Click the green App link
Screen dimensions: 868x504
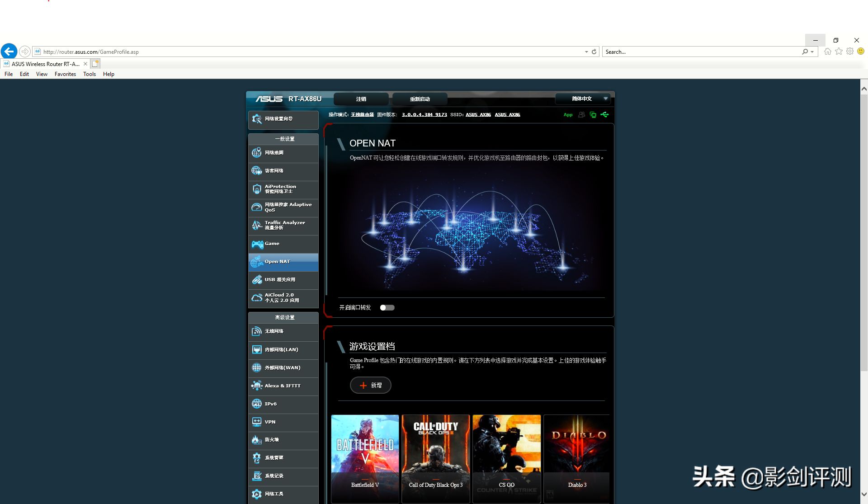point(568,115)
